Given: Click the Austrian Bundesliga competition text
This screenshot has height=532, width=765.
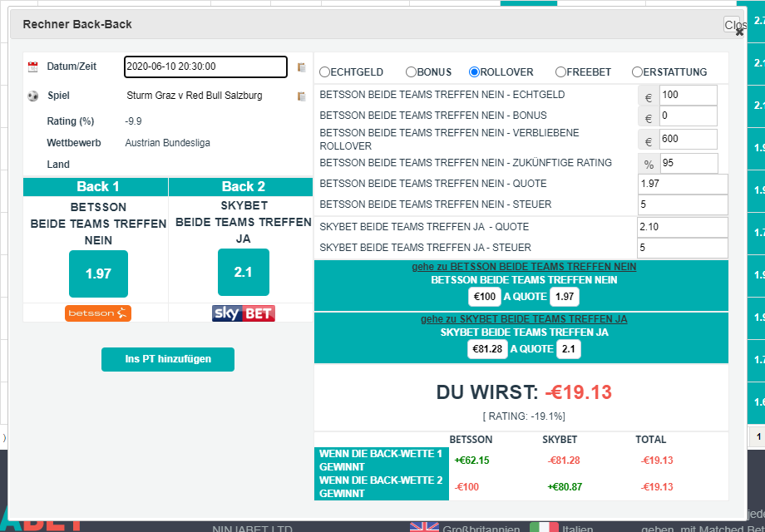Looking at the screenshot, I should pyautogui.click(x=167, y=143).
